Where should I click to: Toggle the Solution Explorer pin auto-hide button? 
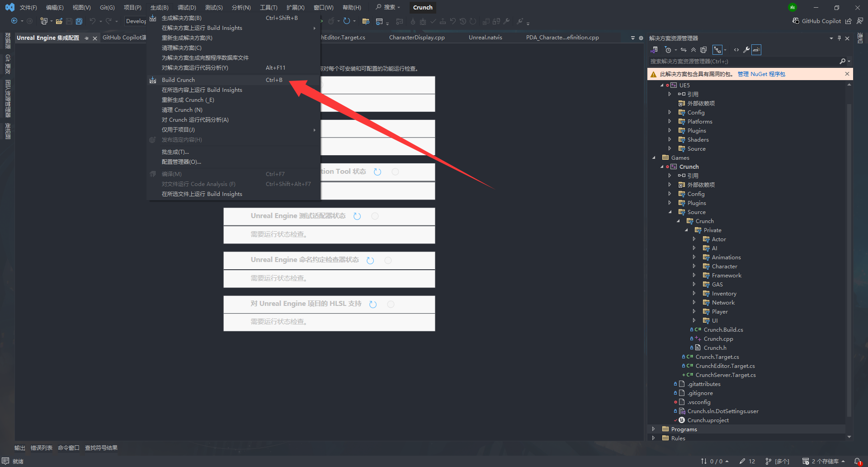(x=839, y=38)
